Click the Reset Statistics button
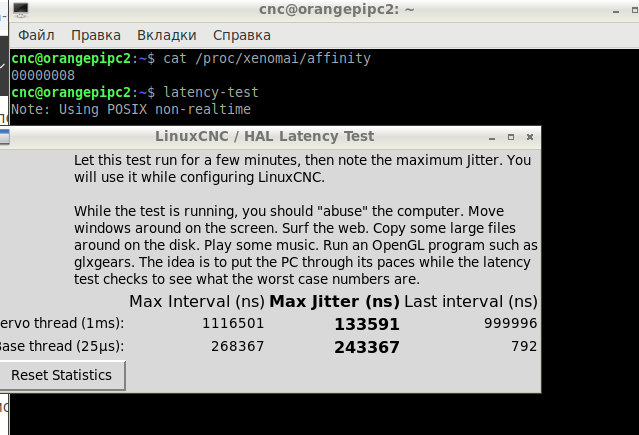 point(62,375)
